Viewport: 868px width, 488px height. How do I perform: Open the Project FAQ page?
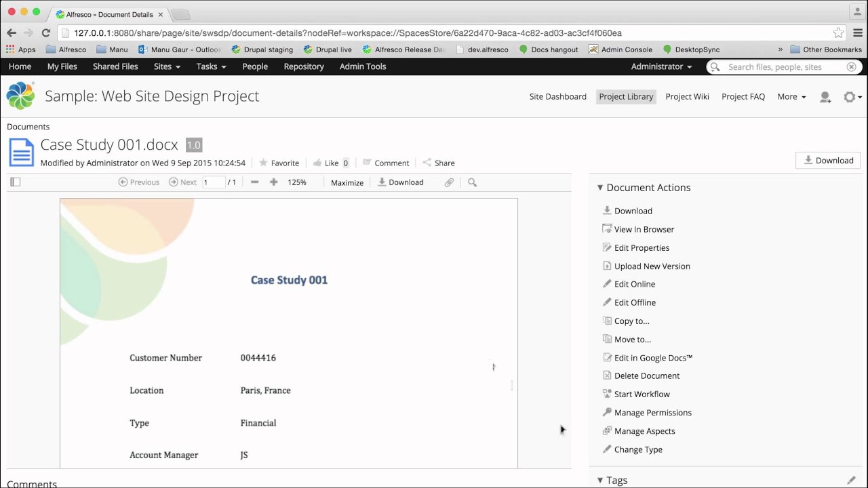(x=743, y=96)
